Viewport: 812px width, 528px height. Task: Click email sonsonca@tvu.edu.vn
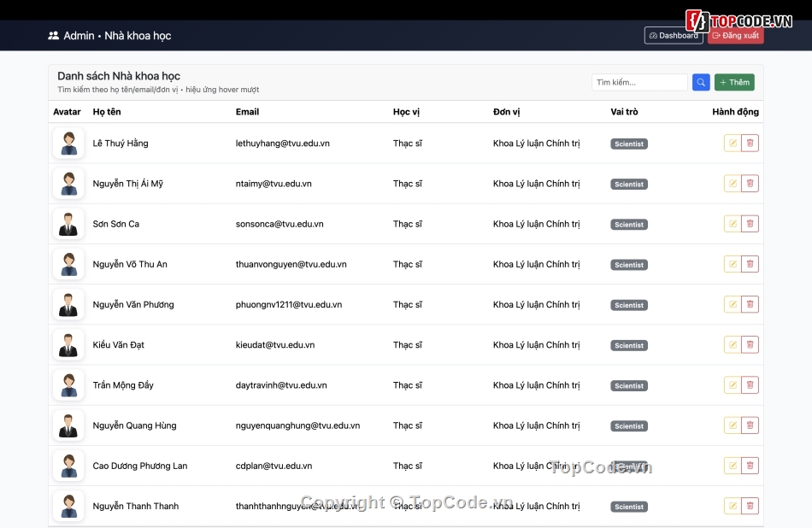(x=279, y=224)
